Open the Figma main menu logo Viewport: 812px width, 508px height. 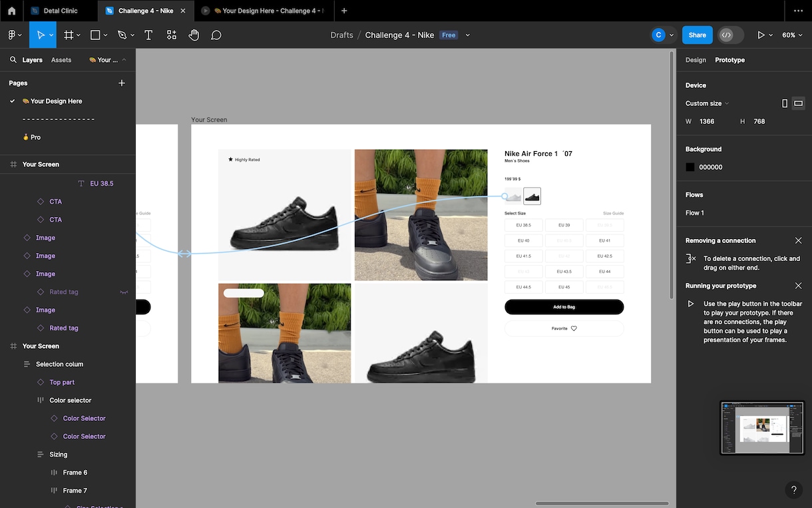[x=11, y=35]
